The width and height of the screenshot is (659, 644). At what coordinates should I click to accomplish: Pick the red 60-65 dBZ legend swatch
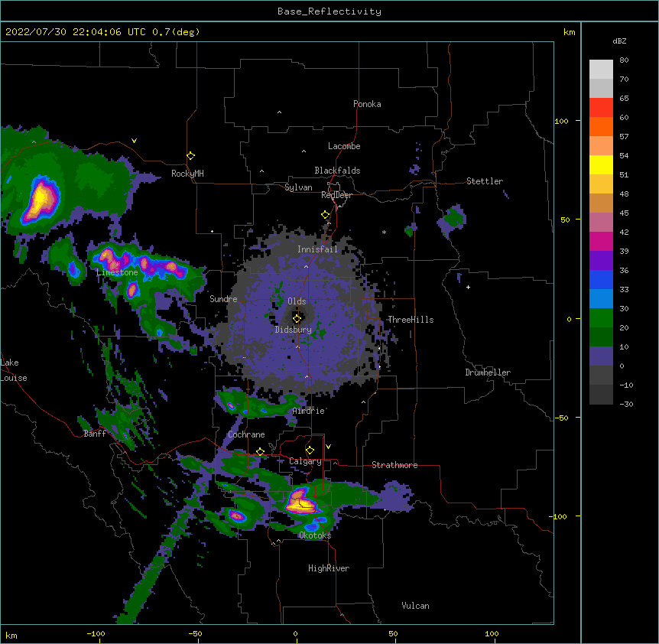point(601,108)
